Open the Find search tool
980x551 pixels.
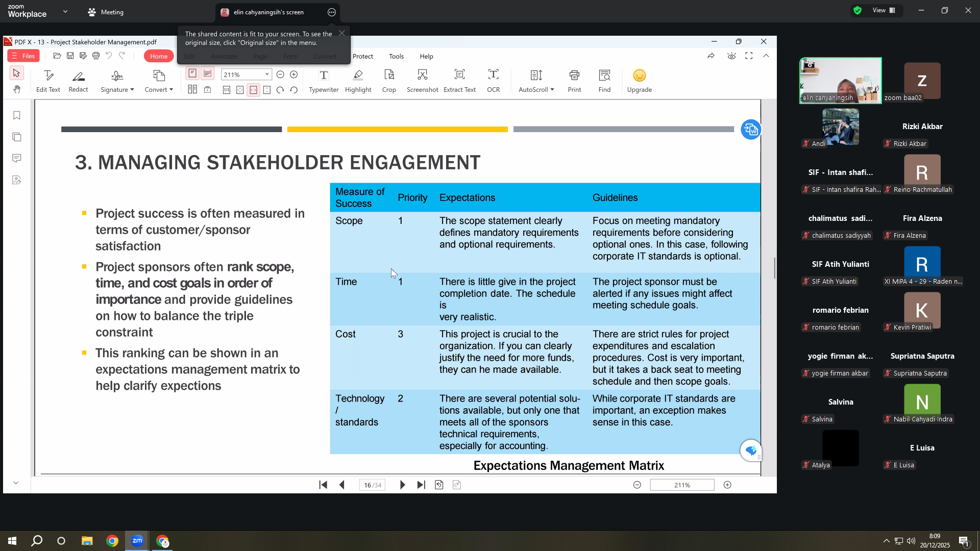click(x=604, y=81)
